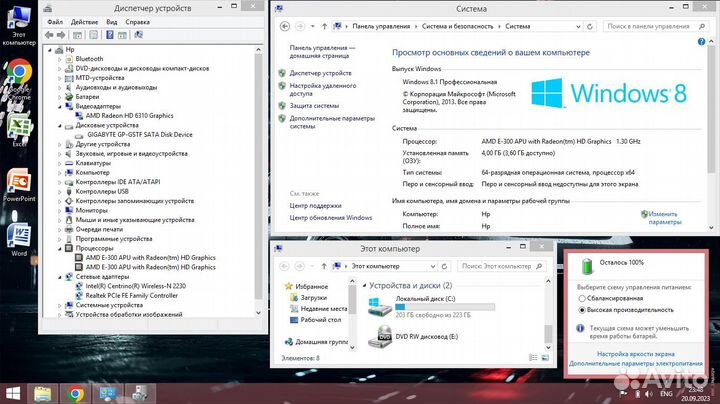Select Загрузки in the navigation pane
Screen dimensions: 720x404
click(314, 297)
